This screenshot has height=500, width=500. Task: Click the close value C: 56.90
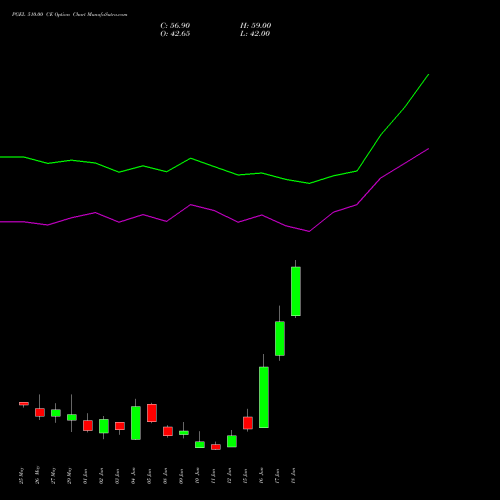[175, 26]
